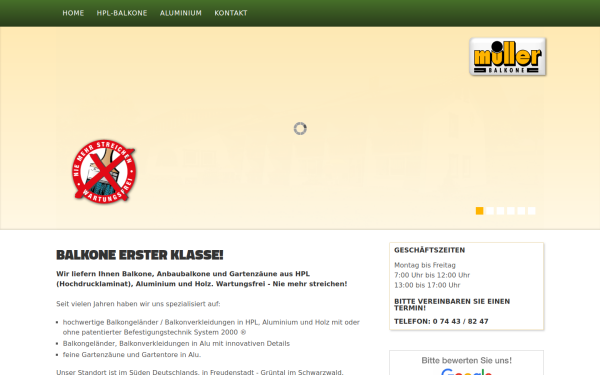Click the loading spinner in the slideshow

pos(300,129)
